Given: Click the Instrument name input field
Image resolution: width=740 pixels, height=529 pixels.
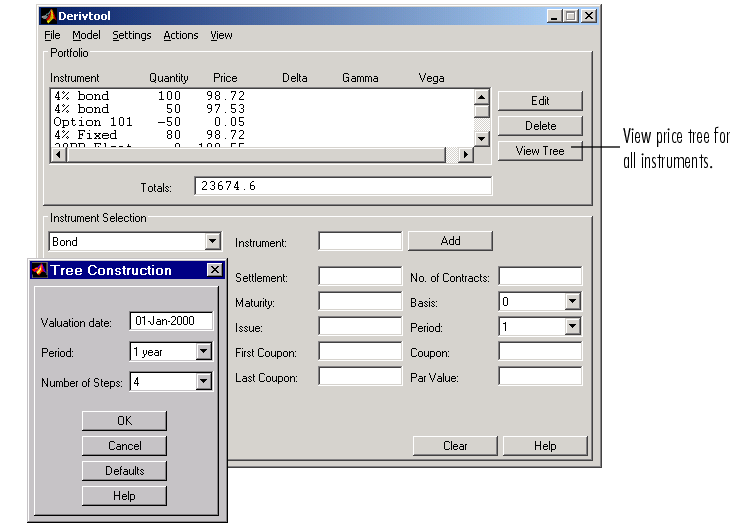Looking at the screenshot, I should (360, 241).
